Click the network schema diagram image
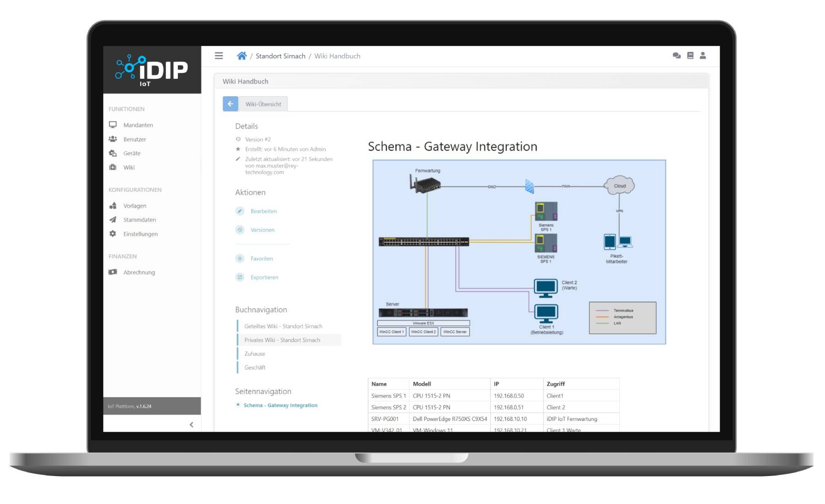 click(x=519, y=252)
